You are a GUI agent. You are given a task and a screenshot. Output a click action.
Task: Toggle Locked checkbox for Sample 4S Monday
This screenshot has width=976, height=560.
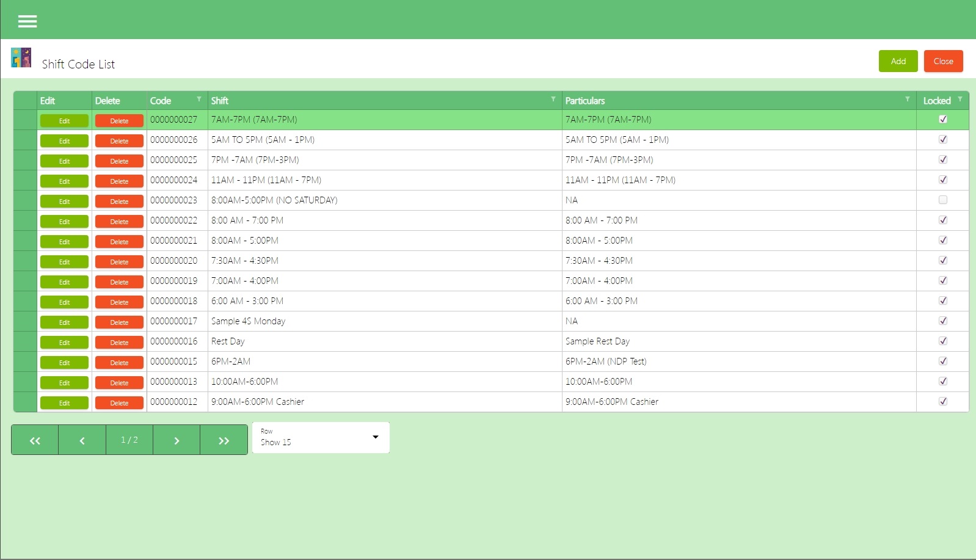(x=943, y=321)
